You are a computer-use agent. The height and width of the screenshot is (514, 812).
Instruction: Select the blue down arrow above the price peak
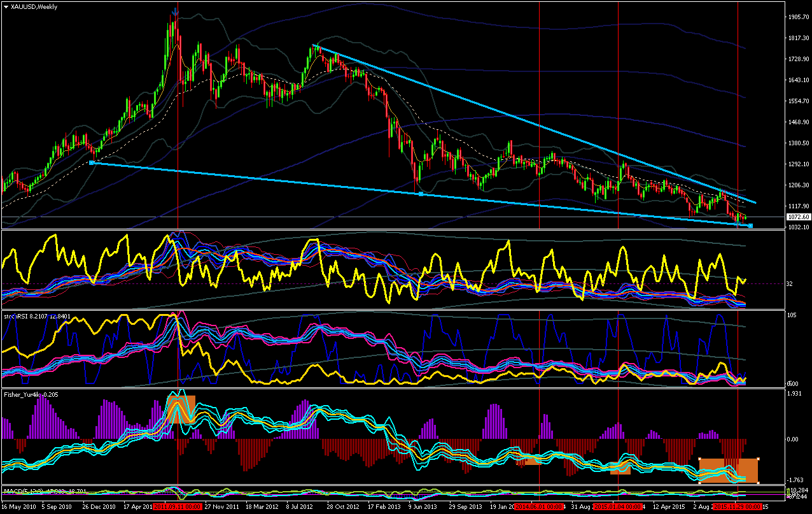[176, 12]
